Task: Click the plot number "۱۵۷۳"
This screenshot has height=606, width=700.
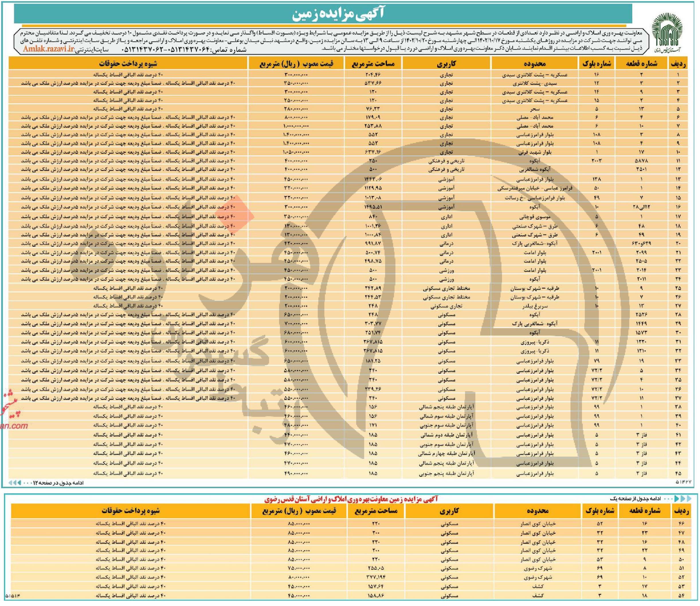Action: pos(641,333)
